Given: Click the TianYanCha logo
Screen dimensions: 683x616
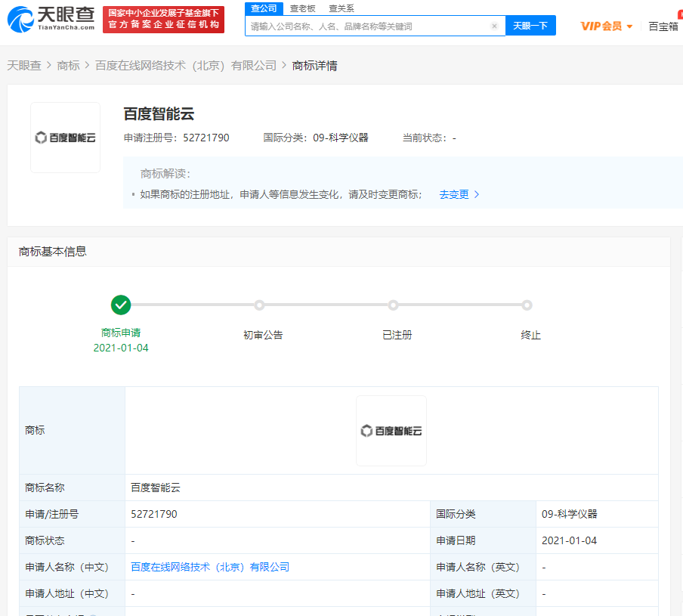Looking at the screenshot, I should pyautogui.click(x=51, y=18).
